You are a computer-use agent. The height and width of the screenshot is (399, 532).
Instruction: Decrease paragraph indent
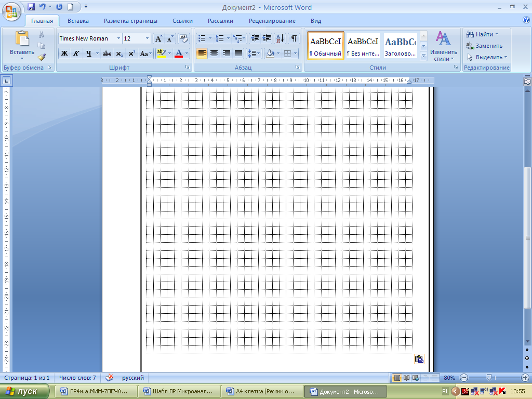tap(255, 38)
